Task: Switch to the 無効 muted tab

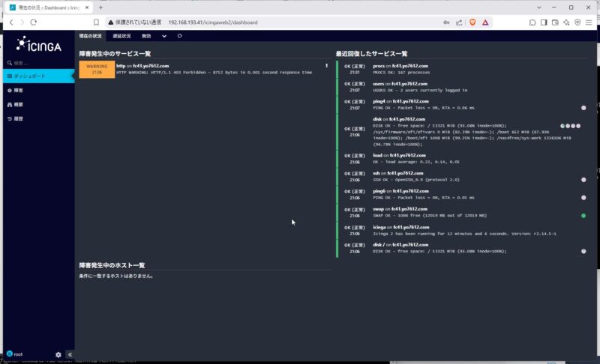Action: coord(146,36)
